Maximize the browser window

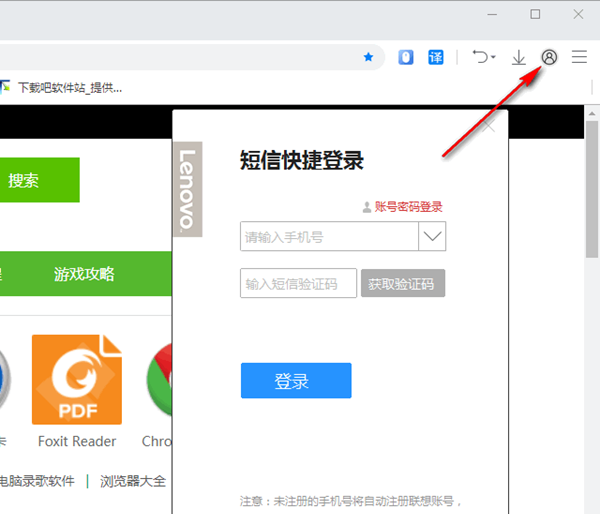tap(535, 14)
